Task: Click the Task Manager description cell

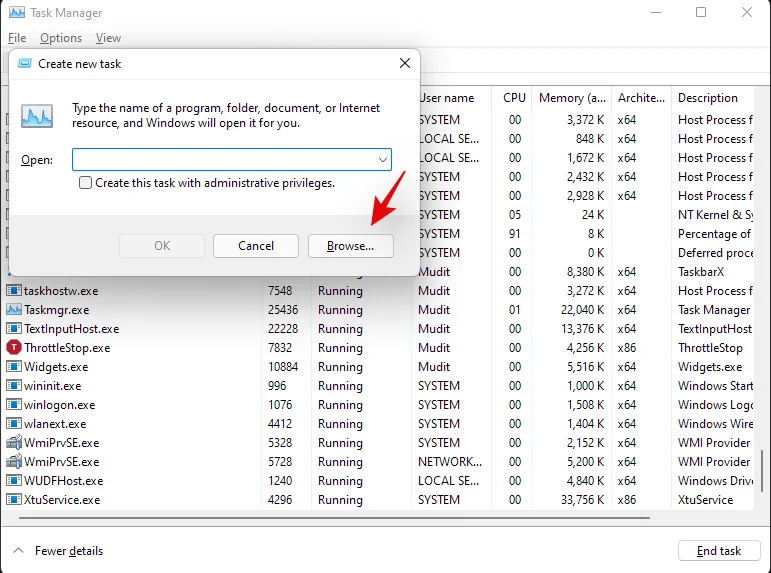Action: tap(714, 310)
